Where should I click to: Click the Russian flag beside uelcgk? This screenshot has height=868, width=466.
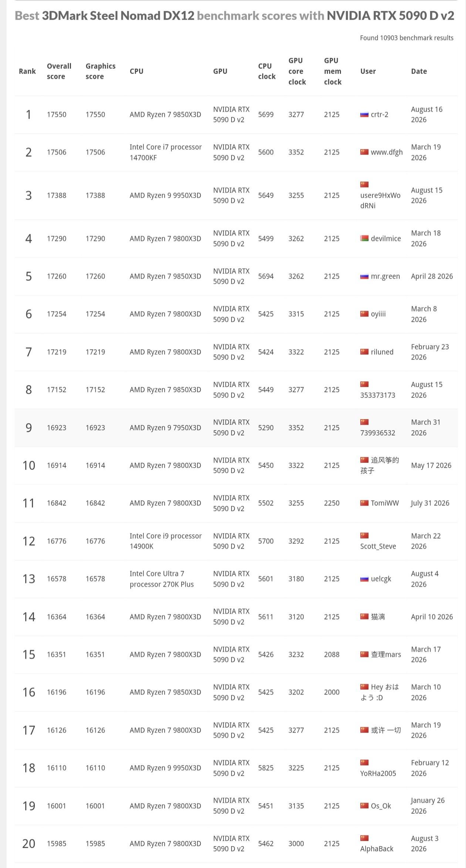pyautogui.click(x=364, y=579)
